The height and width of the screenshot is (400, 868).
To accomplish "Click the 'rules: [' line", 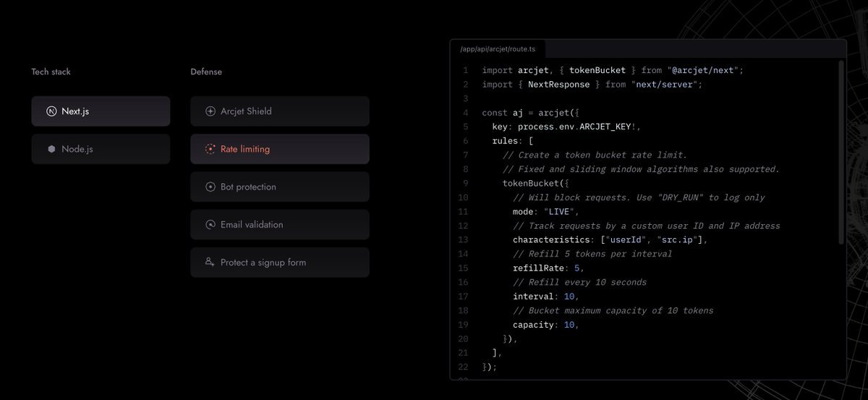I will pyautogui.click(x=513, y=141).
